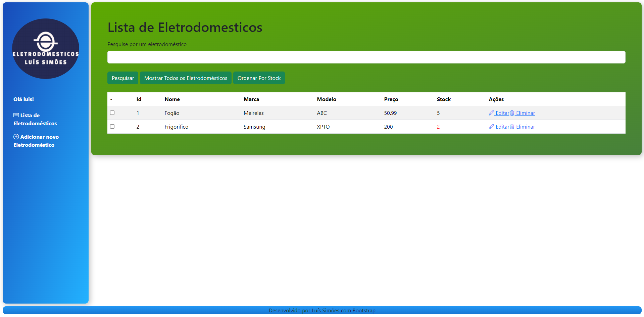Tick the checkbox for the Frigorifico row
The image size is (644, 317).
tap(112, 127)
